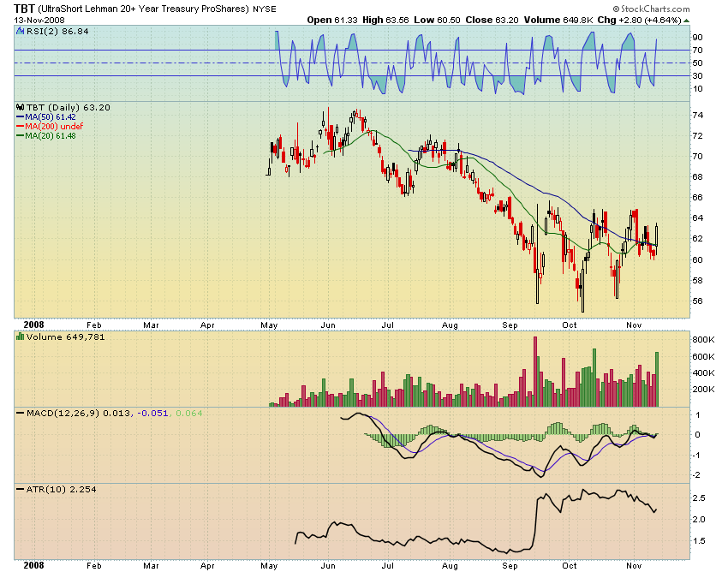The image size is (728, 572).
Task: Click the 400K label on the volume axis
Action: [x=703, y=372]
